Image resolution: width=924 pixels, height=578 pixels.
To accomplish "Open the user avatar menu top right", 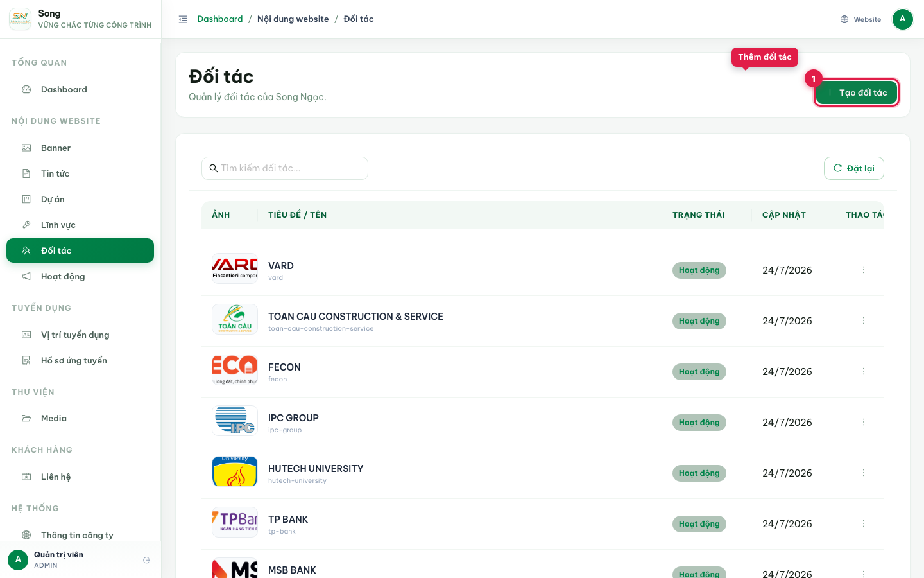I will coord(902,19).
